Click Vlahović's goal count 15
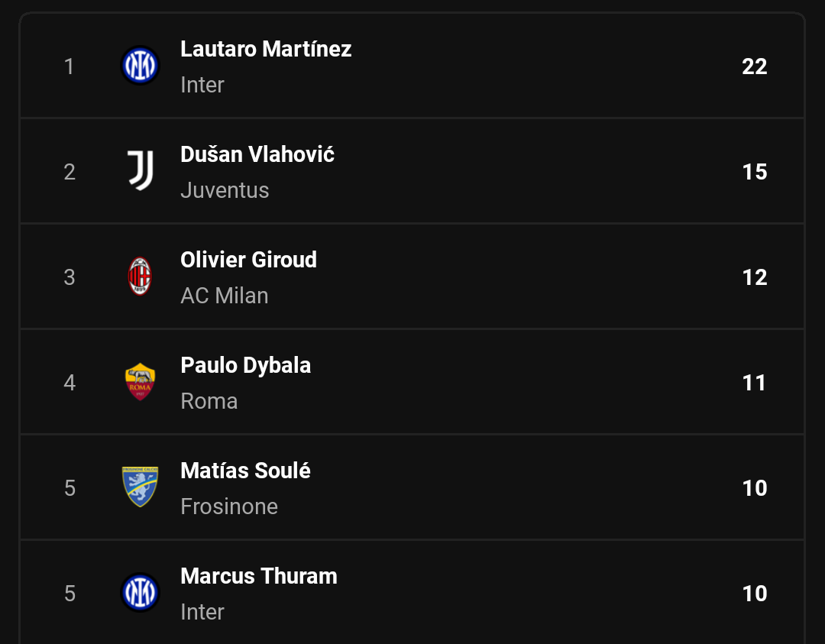 pyautogui.click(x=755, y=172)
